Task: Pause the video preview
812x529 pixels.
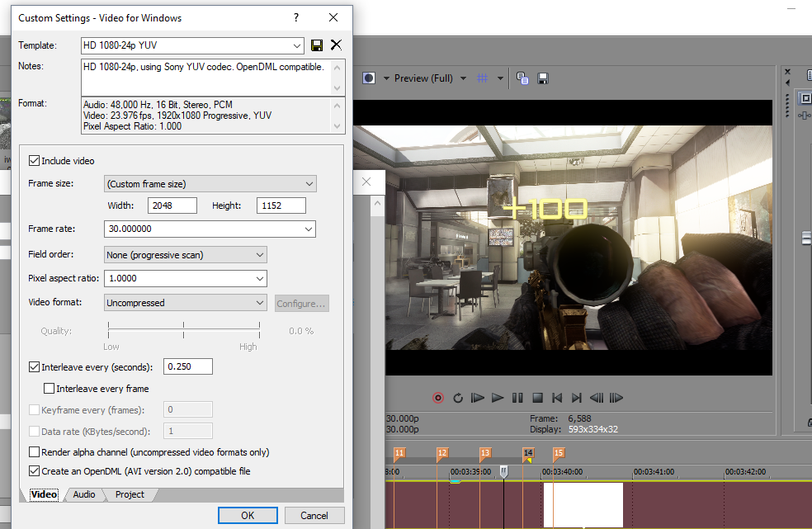Action: tap(517, 398)
